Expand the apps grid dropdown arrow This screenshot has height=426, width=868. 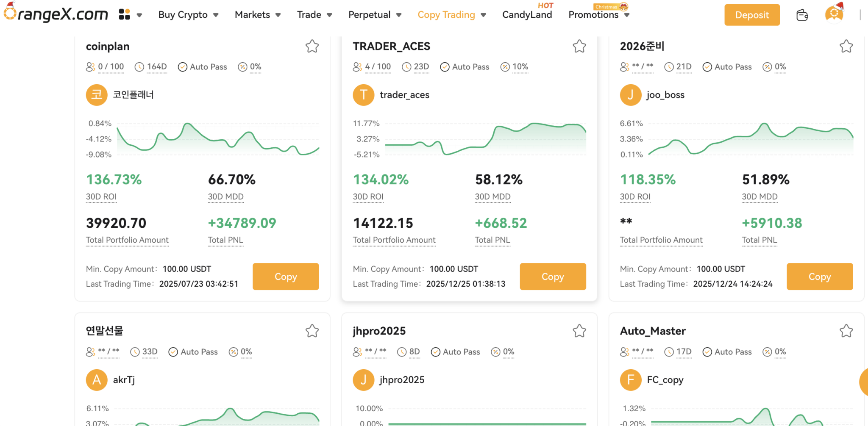(139, 15)
